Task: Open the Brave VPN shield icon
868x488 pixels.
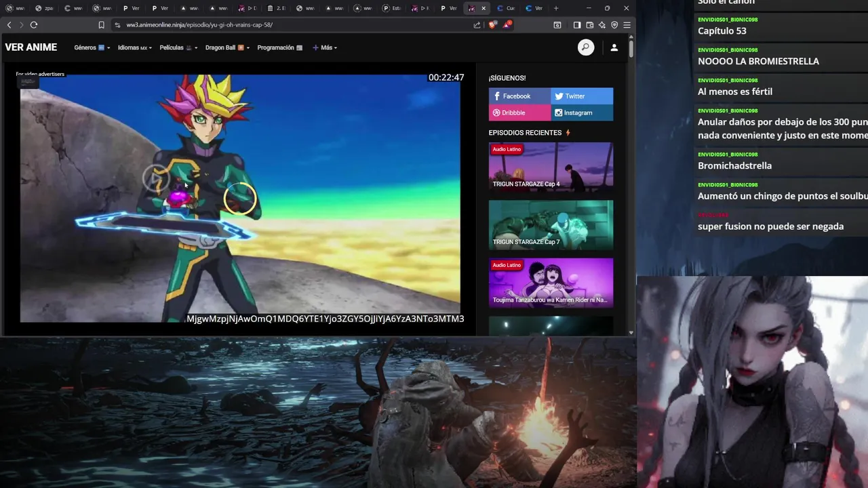Action: tap(614, 25)
